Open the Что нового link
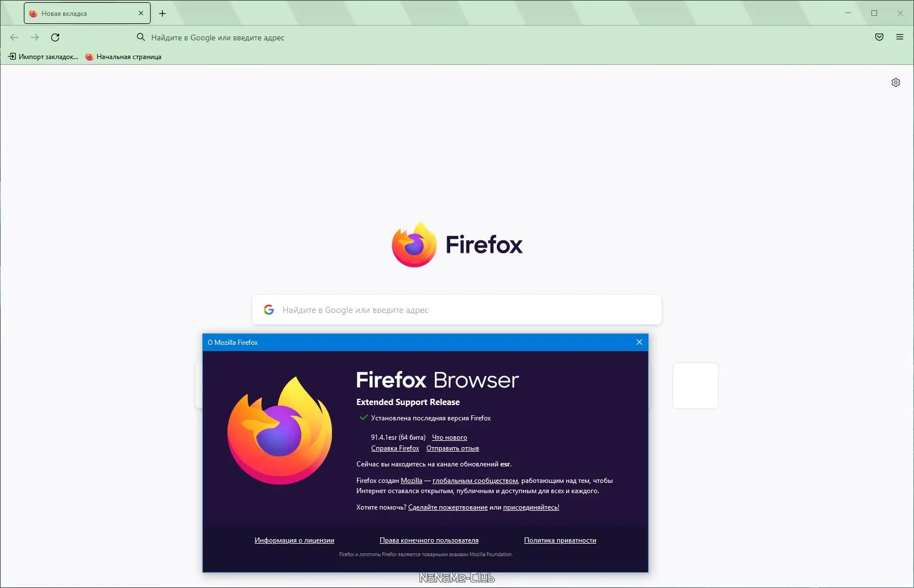Viewport: 914px width, 588px height. 450,437
